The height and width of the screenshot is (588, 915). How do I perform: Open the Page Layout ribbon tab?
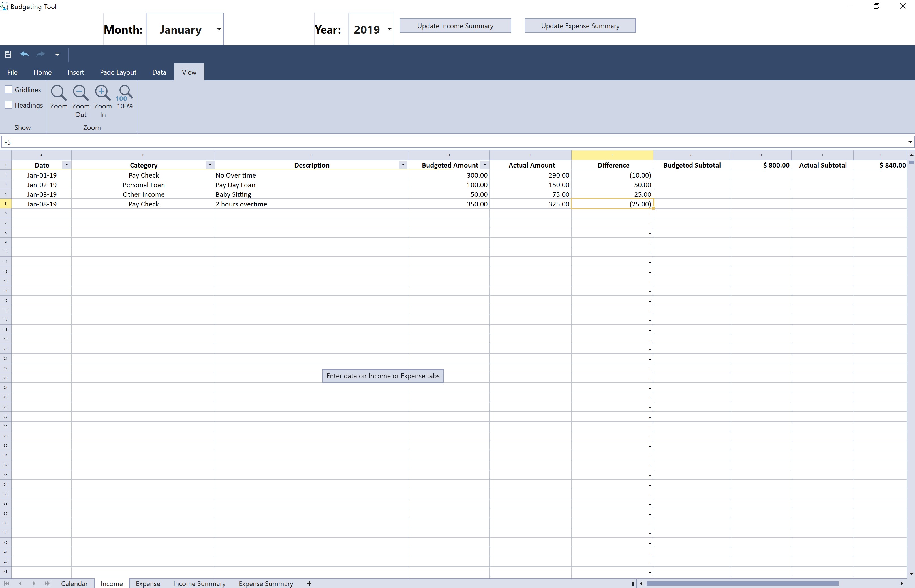(x=118, y=72)
